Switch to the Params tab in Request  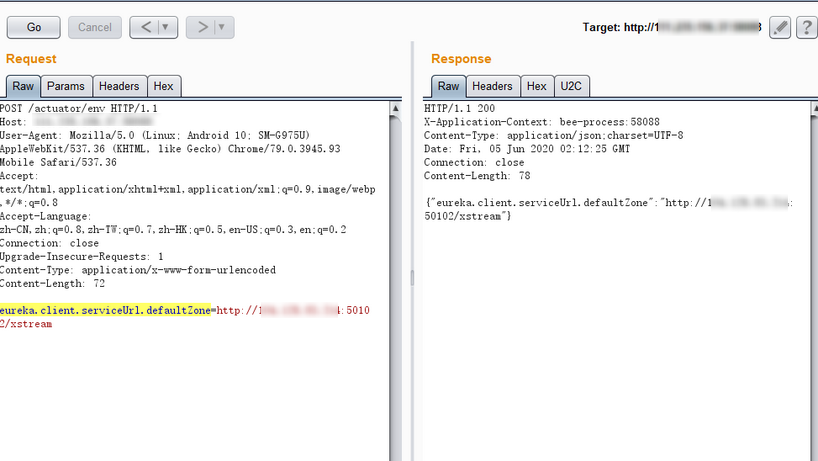(66, 87)
